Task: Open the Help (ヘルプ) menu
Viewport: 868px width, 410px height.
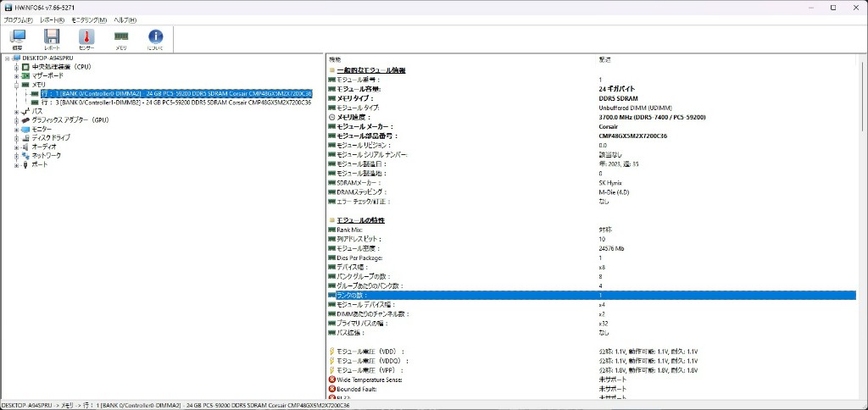Action: 125,19
